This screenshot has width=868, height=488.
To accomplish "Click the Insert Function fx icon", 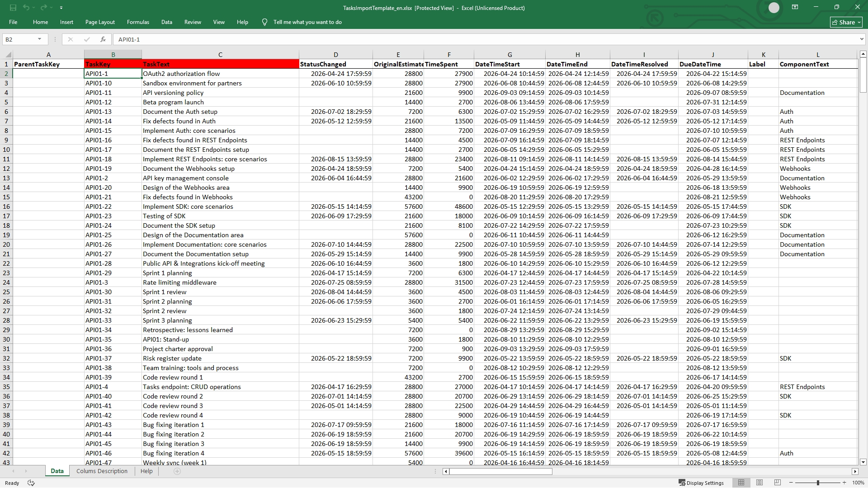I will click(103, 39).
